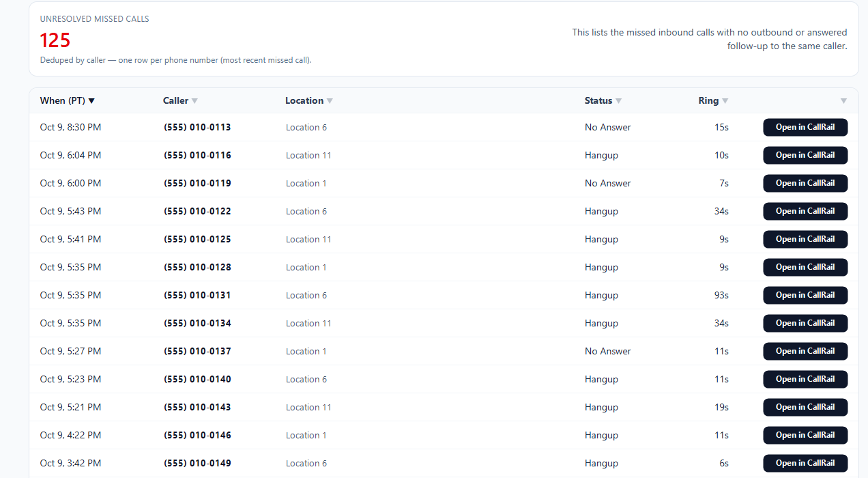
Task: Select caller number (555) 010-0137
Action: [x=197, y=352]
